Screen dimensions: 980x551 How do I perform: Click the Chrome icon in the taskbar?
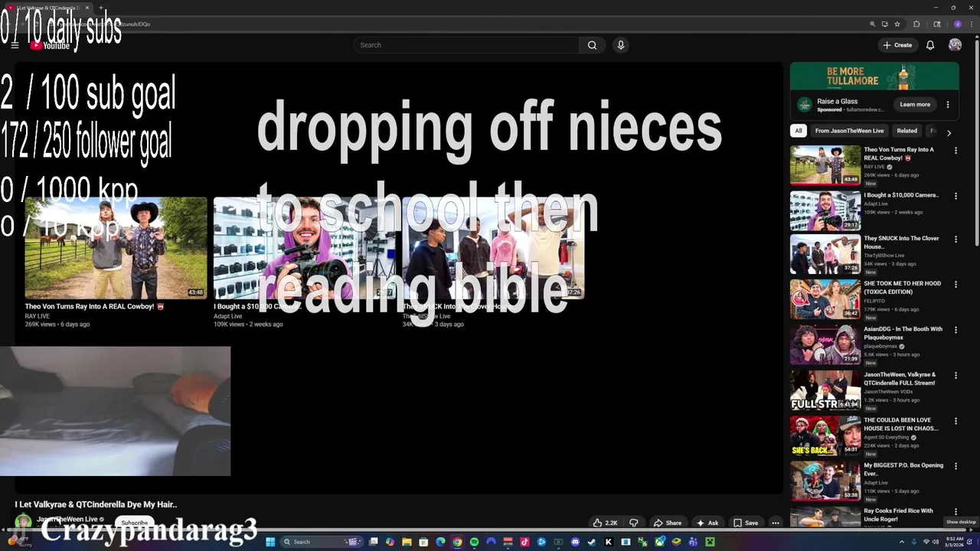(457, 542)
